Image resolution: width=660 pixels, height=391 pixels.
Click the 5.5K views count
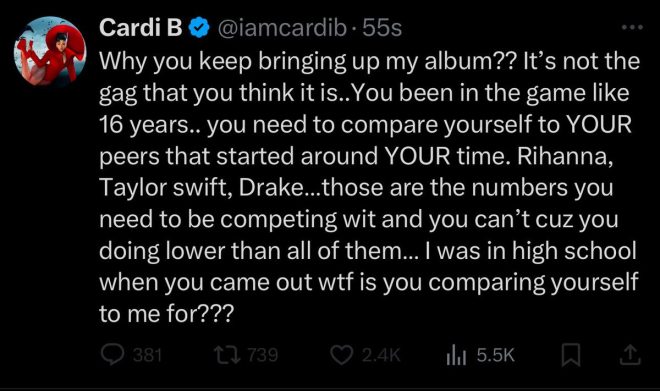[495, 355]
